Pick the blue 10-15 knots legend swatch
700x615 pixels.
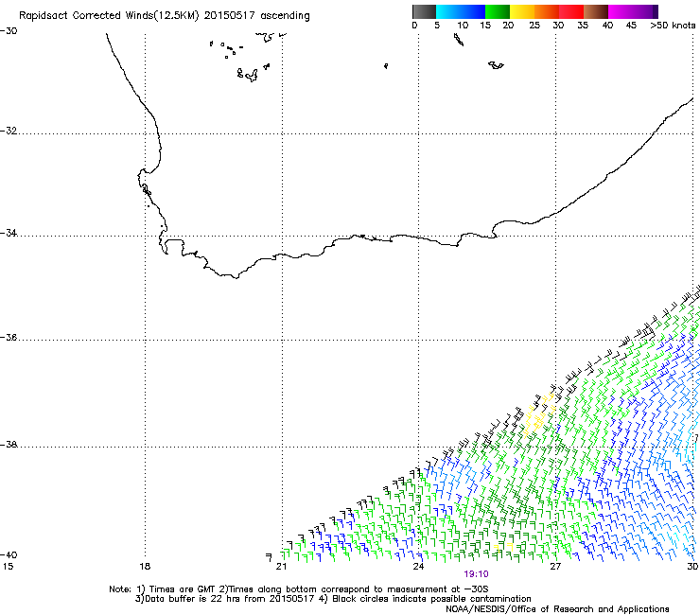pyautogui.click(x=473, y=11)
